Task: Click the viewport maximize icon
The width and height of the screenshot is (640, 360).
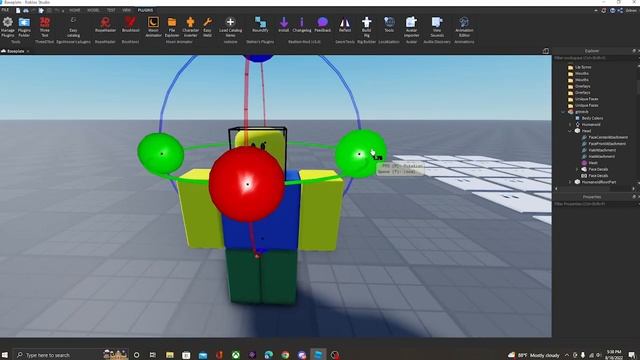Action: (546, 51)
